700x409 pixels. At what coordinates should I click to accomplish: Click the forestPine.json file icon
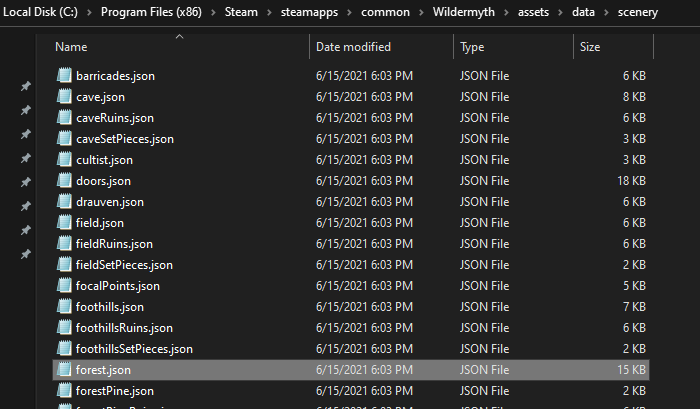point(65,391)
